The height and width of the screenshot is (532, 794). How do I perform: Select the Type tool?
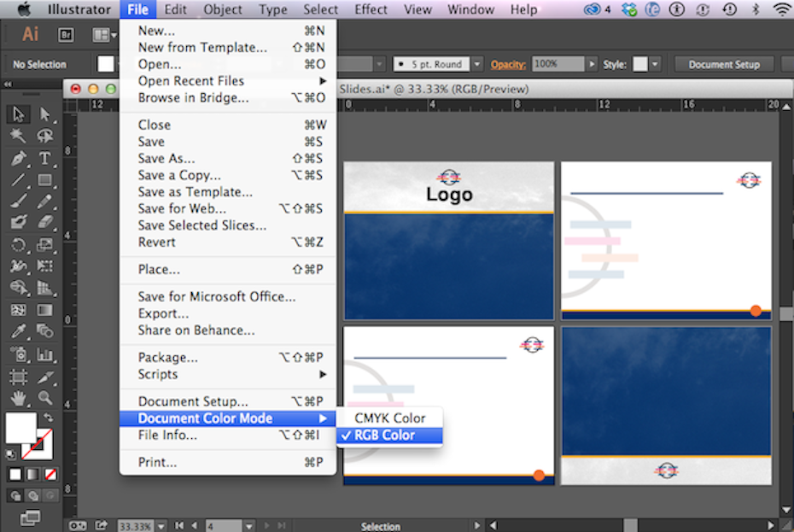click(x=44, y=159)
